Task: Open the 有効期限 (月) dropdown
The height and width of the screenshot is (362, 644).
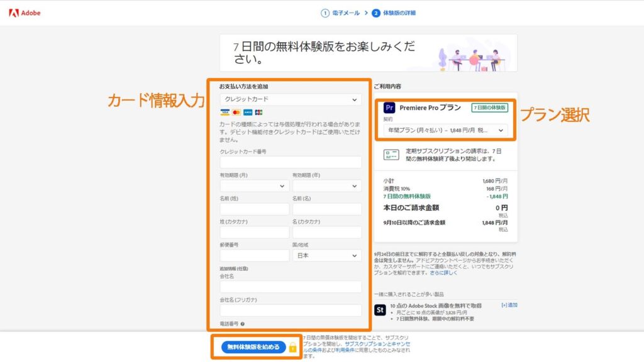Action: click(x=254, y=186)
